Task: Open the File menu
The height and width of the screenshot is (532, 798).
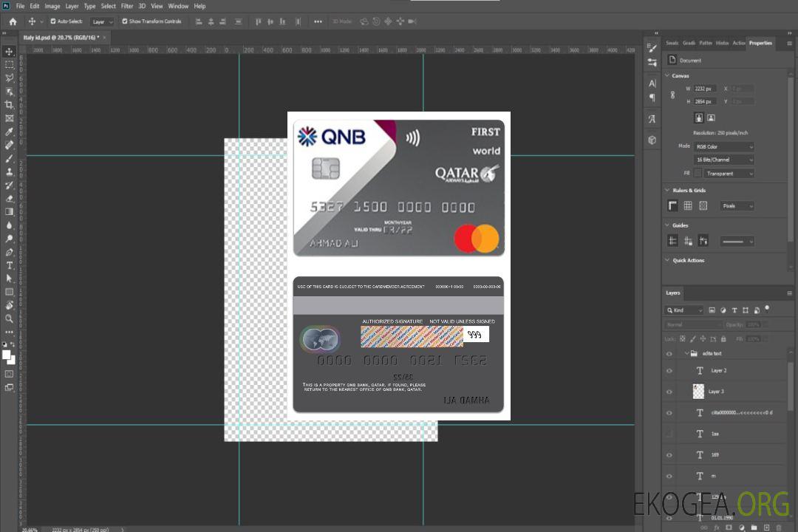Action: click(x=20, y=6)
